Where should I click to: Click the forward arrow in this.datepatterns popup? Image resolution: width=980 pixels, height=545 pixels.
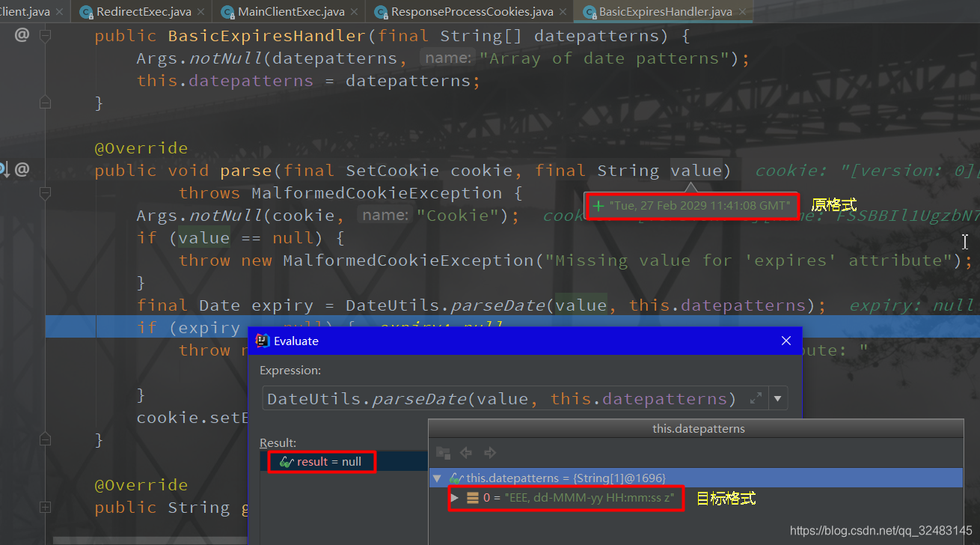[490, 453]
